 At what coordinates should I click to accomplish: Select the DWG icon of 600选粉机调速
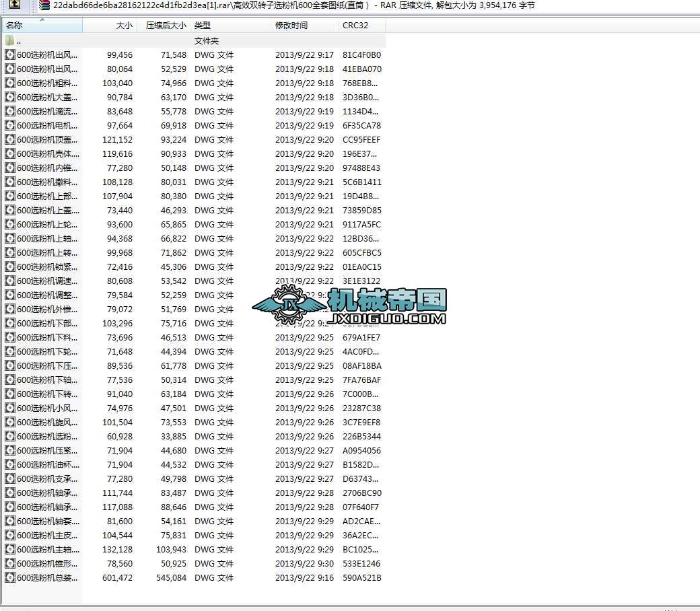pyautogui.click(x=10, y=281)
